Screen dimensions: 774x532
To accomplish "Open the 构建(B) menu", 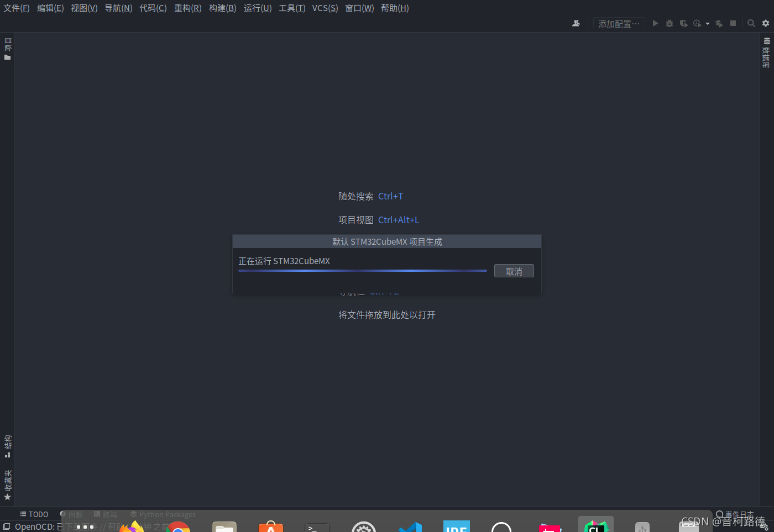I will tap(223, 8).
